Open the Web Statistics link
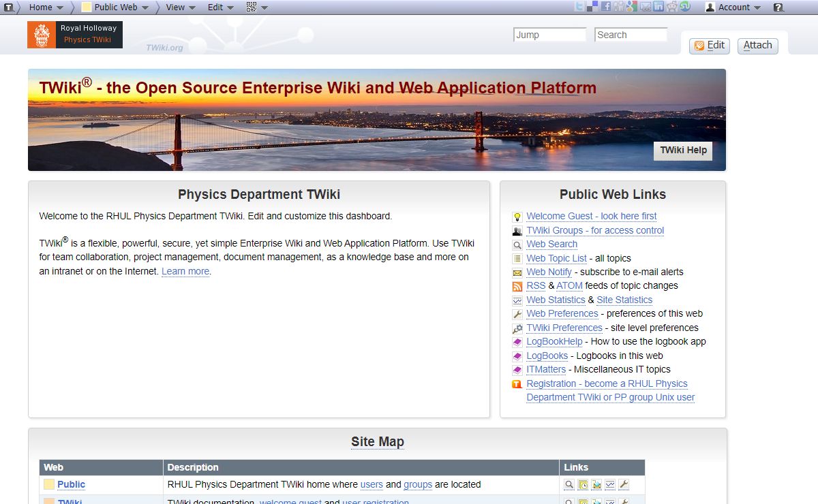818x504 pixels. (556, 300)
